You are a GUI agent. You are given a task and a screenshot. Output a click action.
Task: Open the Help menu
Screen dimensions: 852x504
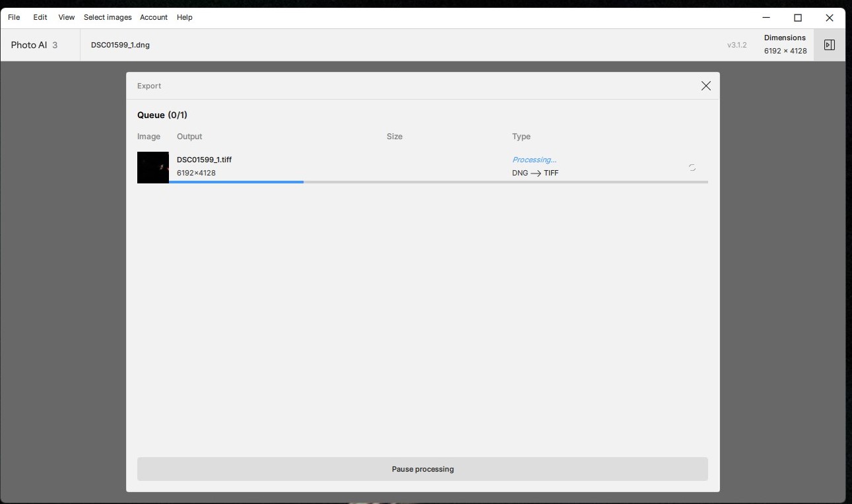click(185, 17)
